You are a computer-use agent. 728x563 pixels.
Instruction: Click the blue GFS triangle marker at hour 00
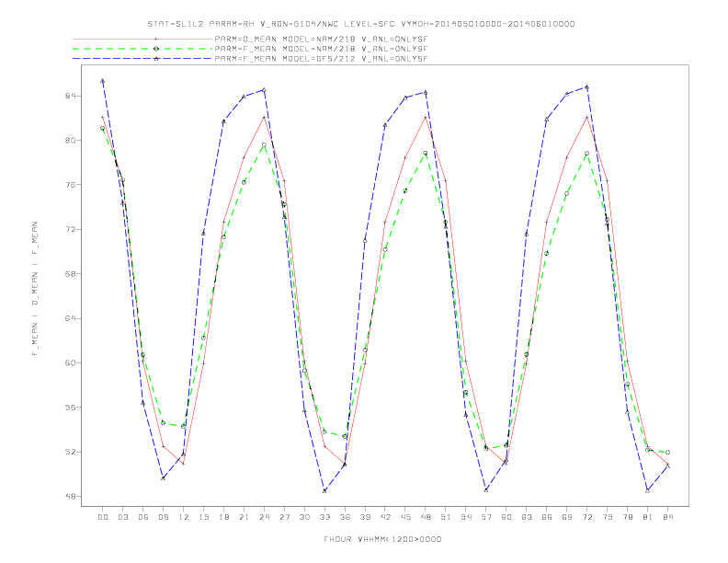pyautogui.click(x=103, y=81)
